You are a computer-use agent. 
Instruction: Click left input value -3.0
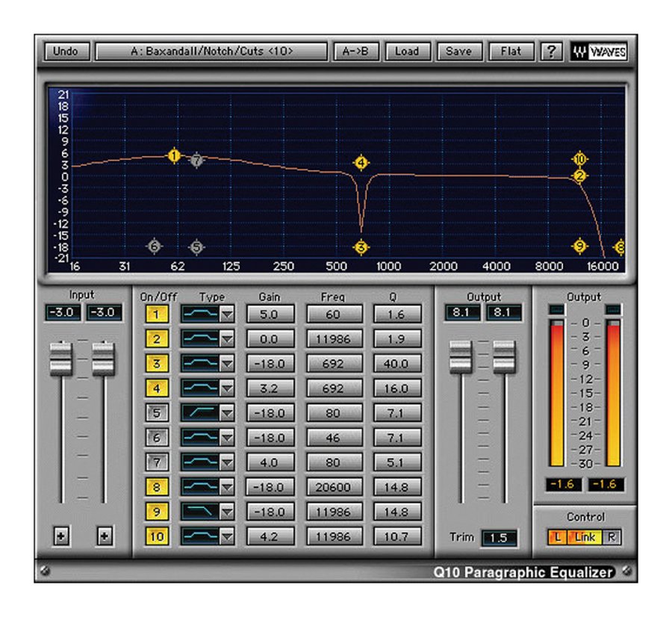tap(63, 312)
